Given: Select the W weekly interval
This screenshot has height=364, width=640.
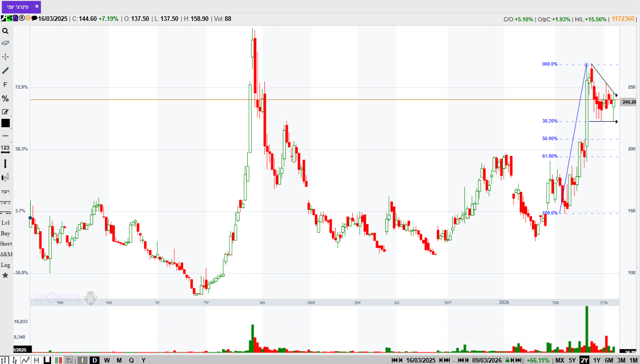Looking at the screenshot, I should pos(107,360).
